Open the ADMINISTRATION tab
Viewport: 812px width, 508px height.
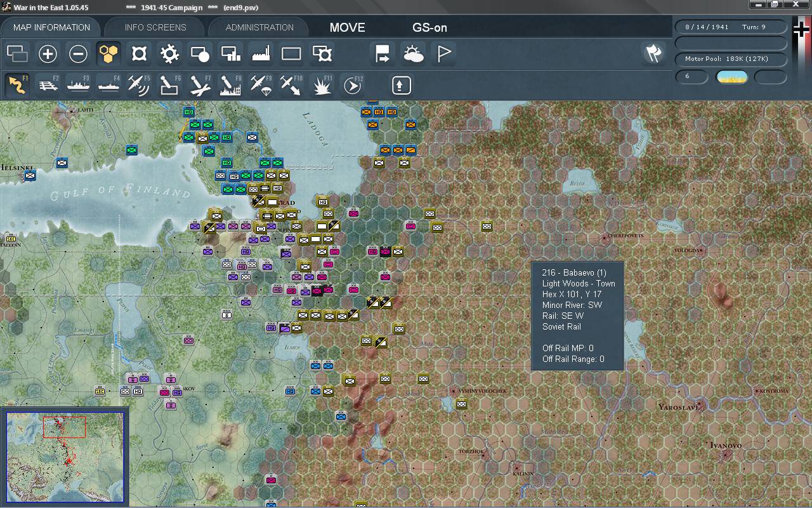pyautogui.click(x=259, y=27)
